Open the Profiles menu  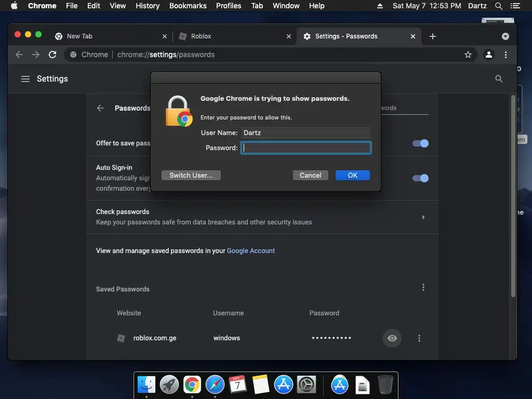(x=229, y=6)
